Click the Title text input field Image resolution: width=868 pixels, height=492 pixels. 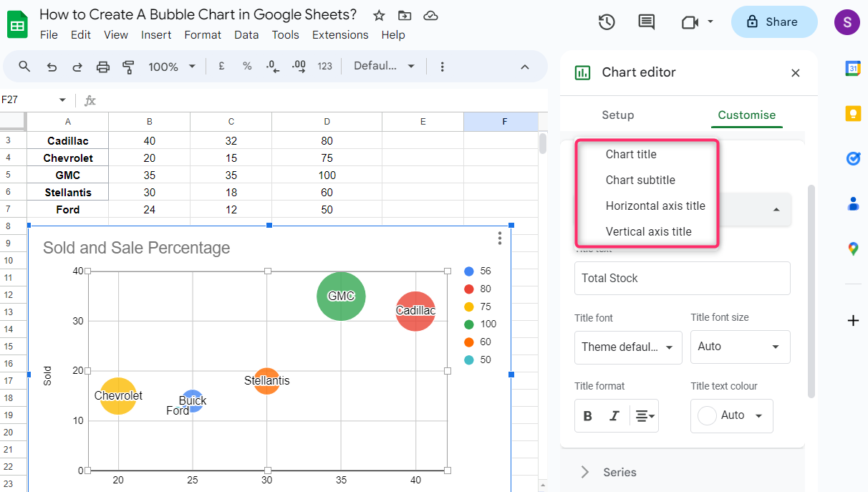[x=682, y=278]
